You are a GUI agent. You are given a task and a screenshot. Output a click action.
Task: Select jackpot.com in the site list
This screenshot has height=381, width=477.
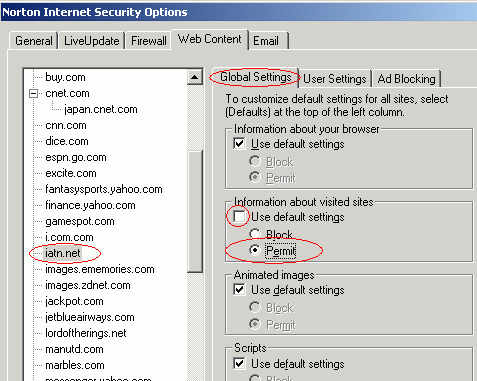click(74, 301)
